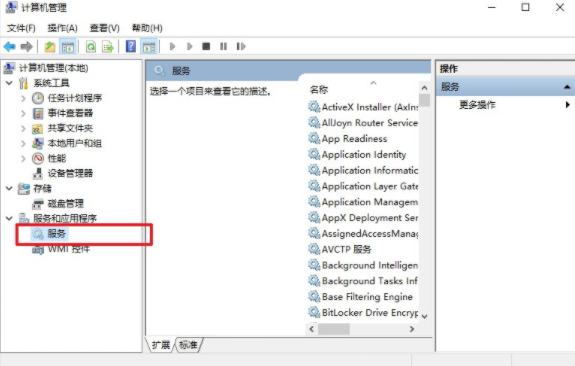The image size is (575, 366).
Task: Click the help question mark toolbar icon
Action: pyautogui.click(x=131, y=47)
